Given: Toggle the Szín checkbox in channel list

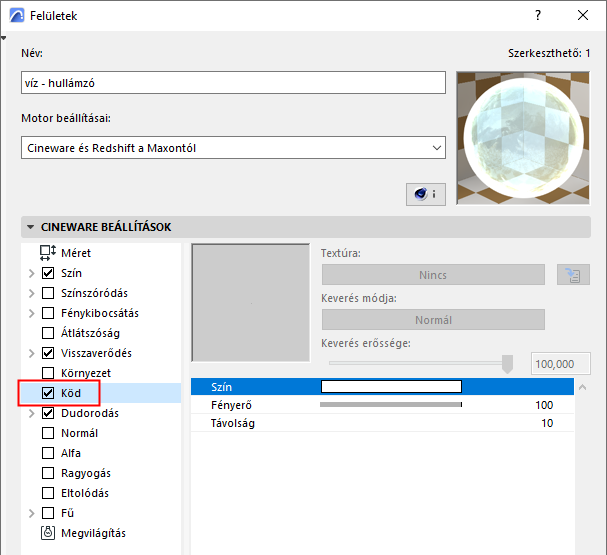Looking at the screenshot, I should (48, 273).
